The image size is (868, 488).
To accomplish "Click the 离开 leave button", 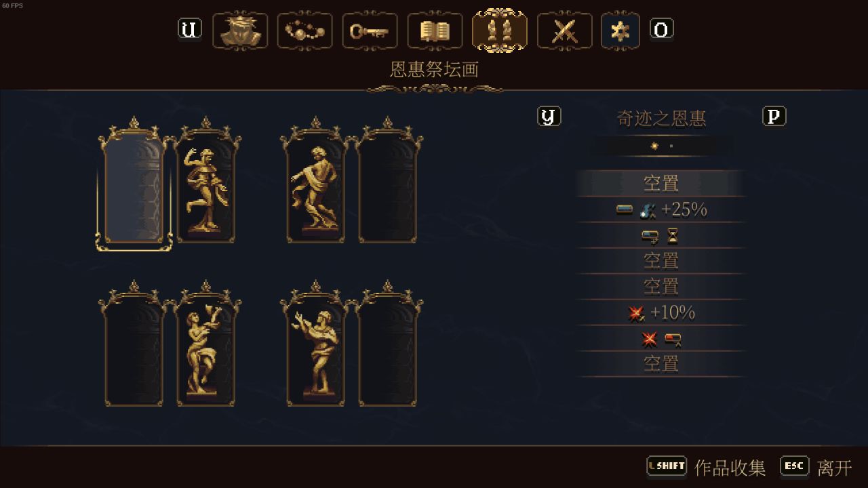I will (816, 467).
